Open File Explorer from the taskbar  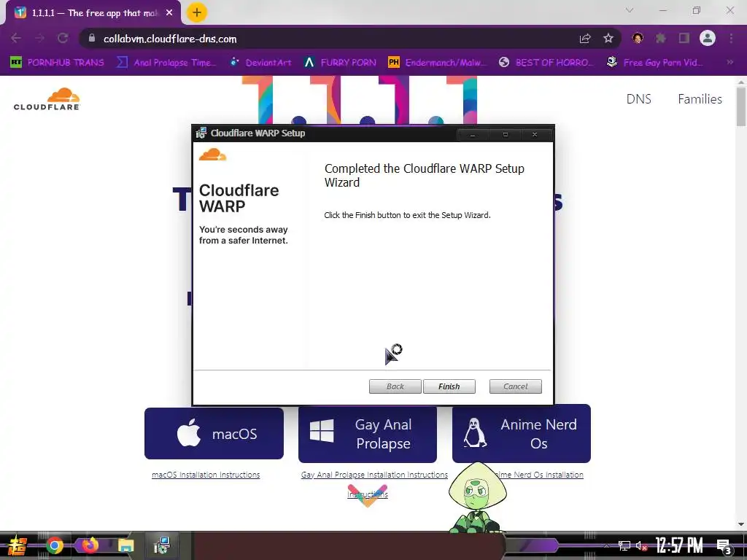pos(125,545)
